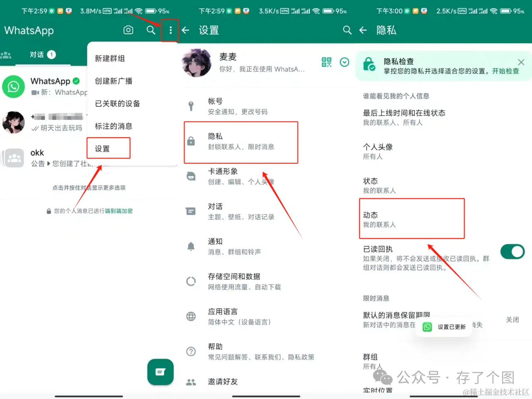Open 通知 settings entry

point(266,246)
